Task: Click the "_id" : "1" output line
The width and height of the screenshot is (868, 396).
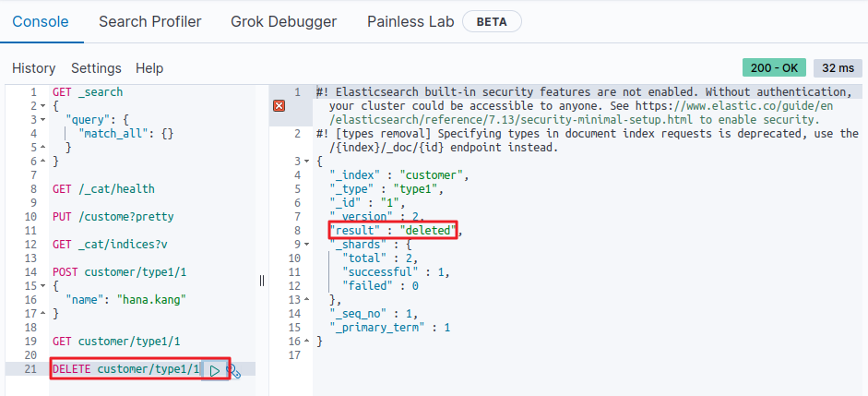Action: pyautogui.click(x=367, y=203)
